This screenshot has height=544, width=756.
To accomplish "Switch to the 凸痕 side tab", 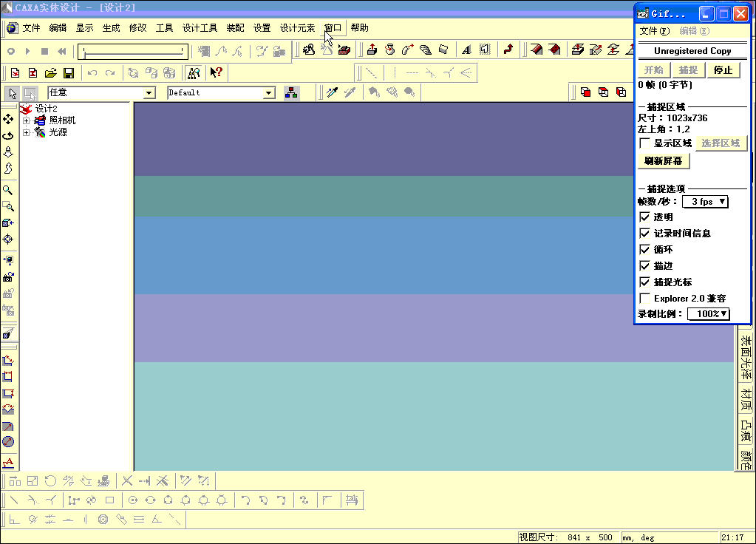I will [x=746, y=431].
